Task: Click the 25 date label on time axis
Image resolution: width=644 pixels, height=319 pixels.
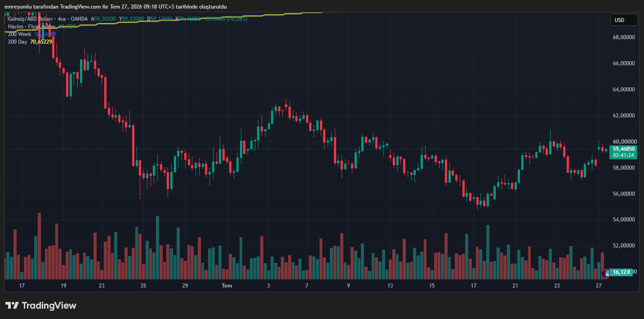Action: point(143,286)
